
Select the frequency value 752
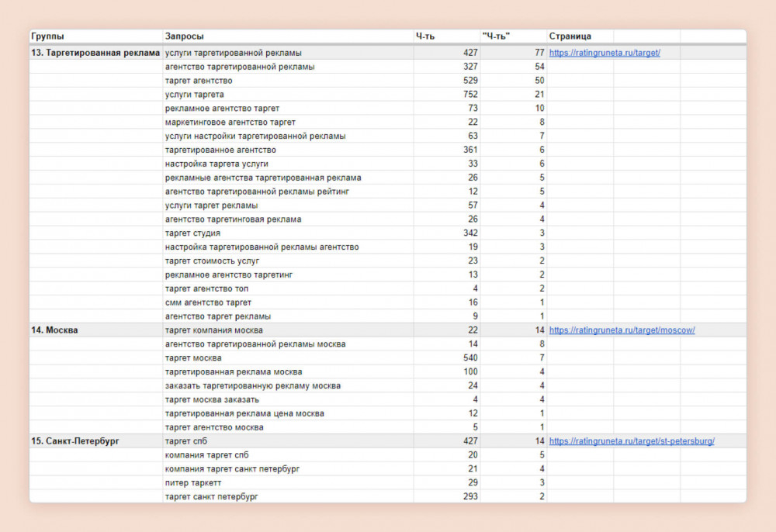tap(470, 95)
